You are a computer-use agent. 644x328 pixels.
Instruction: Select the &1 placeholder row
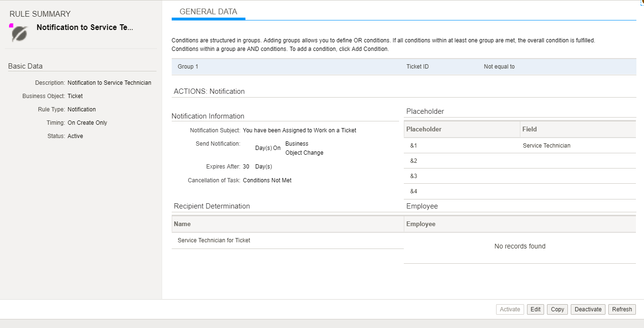pos(520,146)
